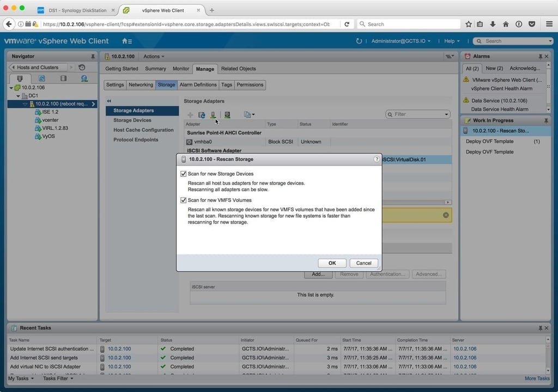Show New (2) alarms tab

pos(494,68)
